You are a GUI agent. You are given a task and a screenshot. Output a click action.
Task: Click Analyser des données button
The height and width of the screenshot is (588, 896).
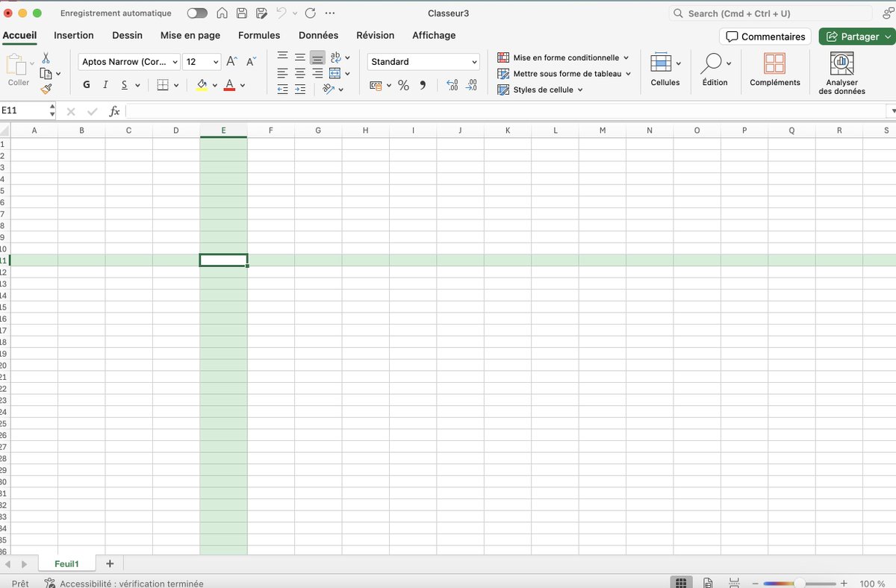point(841,72)
